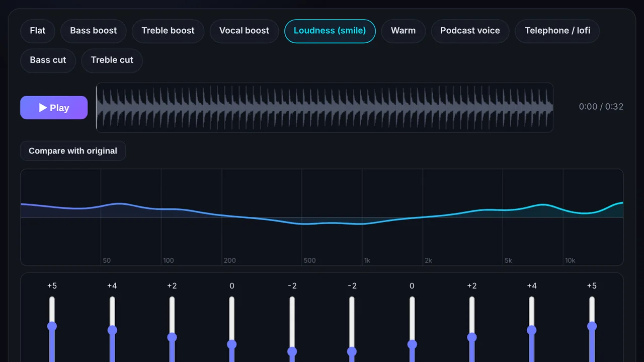
Task: Choose the Treble cut preset
Action: coord(112,60)
